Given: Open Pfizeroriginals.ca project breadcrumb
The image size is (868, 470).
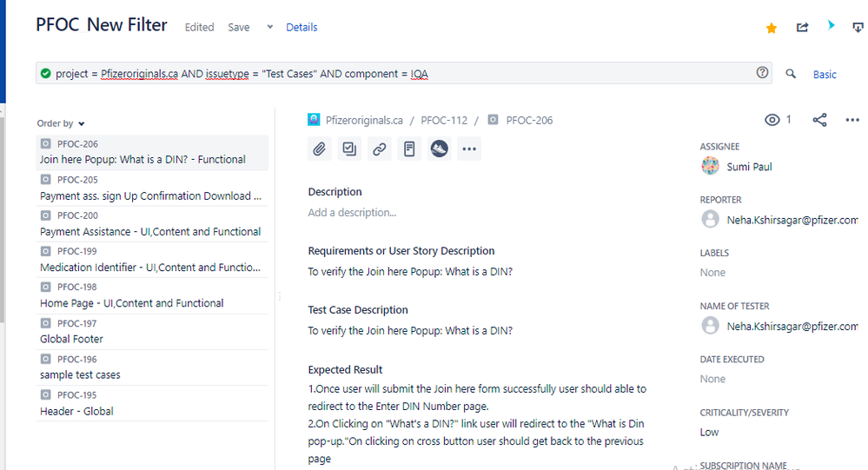Looking at the screenshot, I should (x=364, y=120).
